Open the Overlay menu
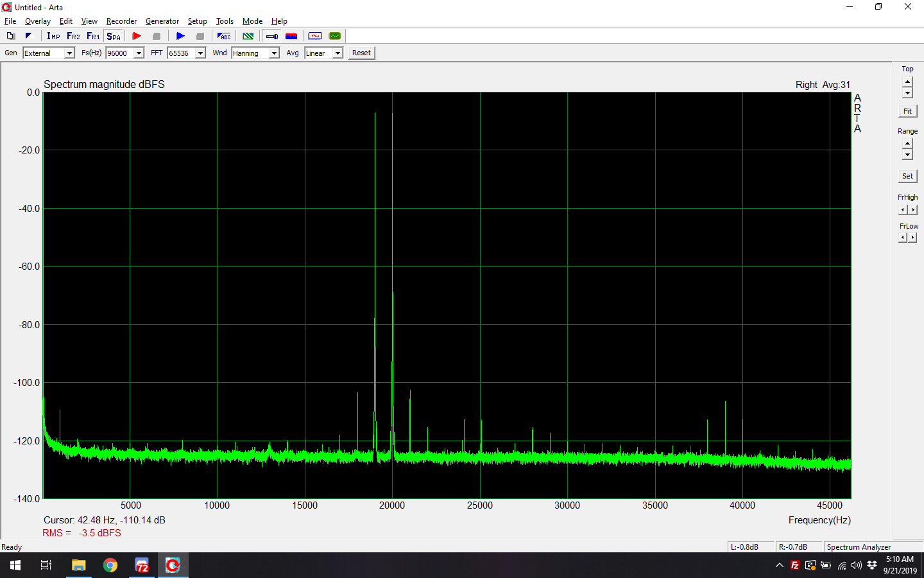 tap(37, 21)
